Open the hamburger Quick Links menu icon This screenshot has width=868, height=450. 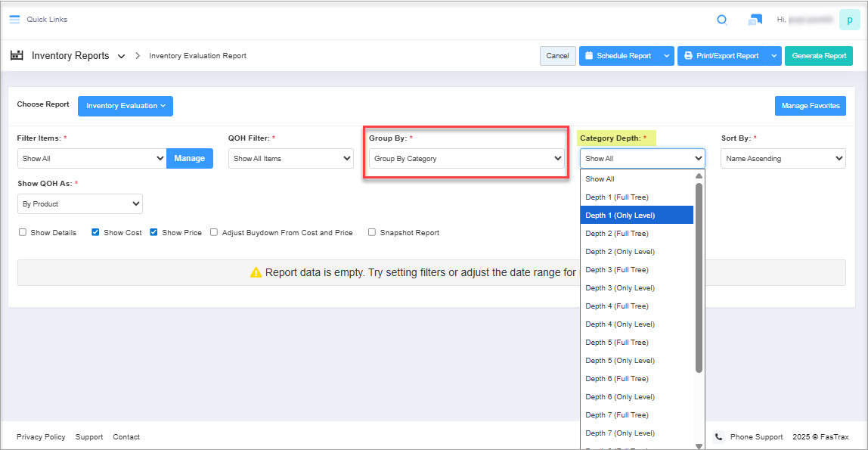pos(14,20)
